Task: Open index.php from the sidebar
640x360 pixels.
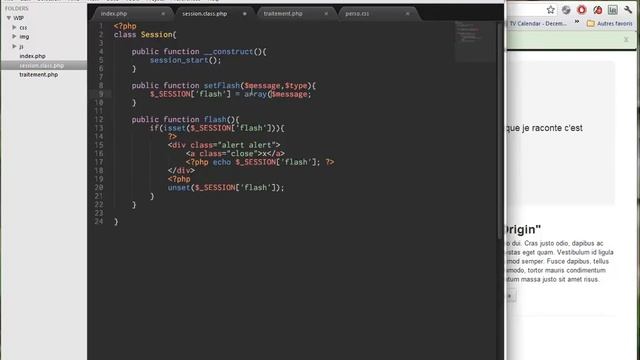Action: pos(32,56)
